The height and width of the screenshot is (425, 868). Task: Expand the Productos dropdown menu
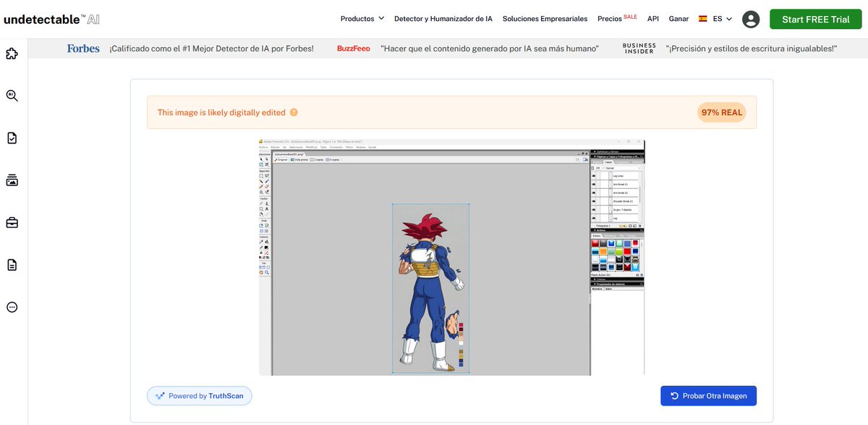pyautogui.click(x=362, y=19)
